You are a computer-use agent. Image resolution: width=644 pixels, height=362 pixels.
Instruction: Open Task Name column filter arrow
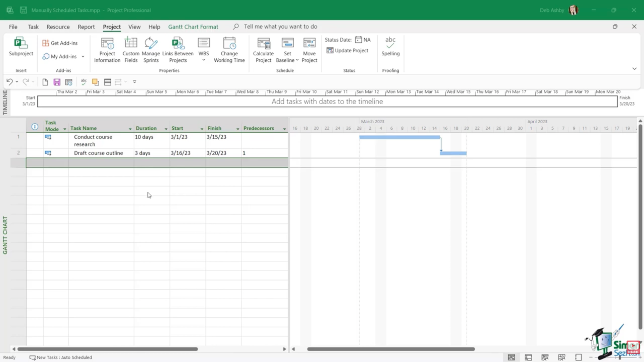click(130, 129)
